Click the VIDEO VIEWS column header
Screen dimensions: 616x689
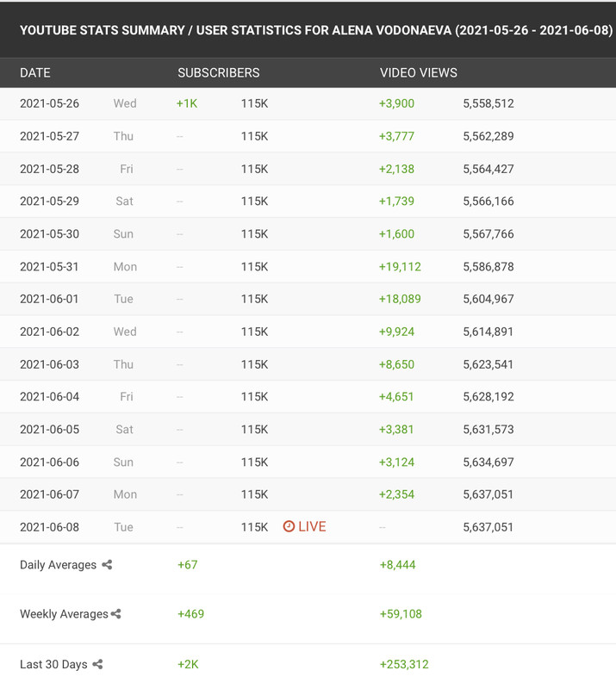[x=419, y=72]
